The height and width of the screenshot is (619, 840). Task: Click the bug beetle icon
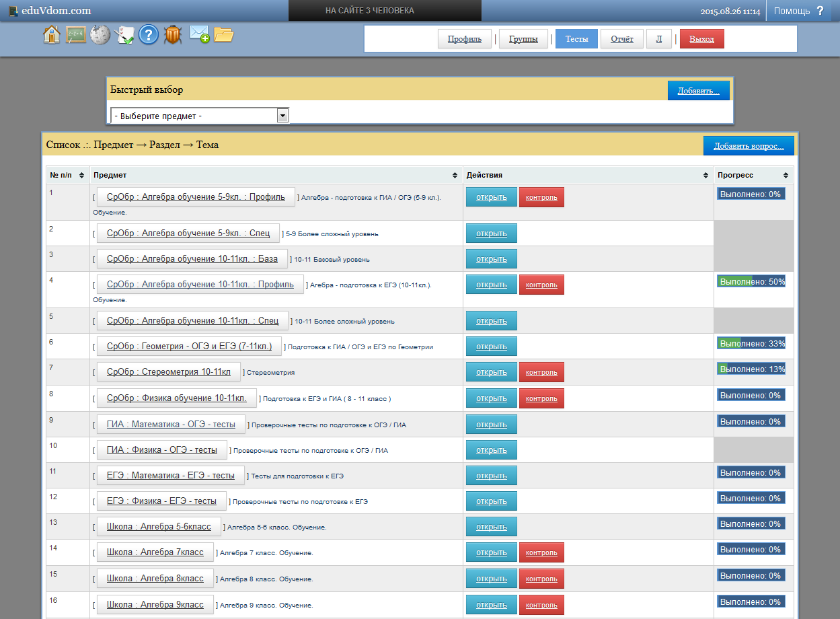tap(173, 35)
